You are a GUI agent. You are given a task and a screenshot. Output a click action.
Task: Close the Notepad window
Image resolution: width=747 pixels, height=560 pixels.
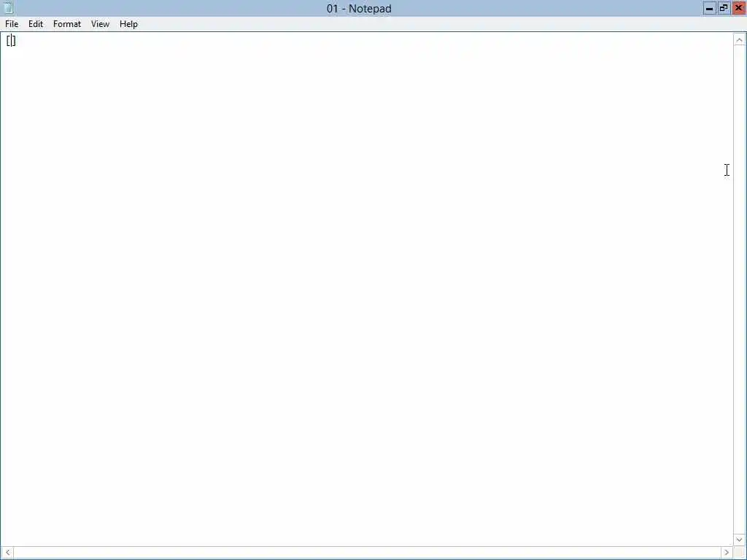point(738,8)
